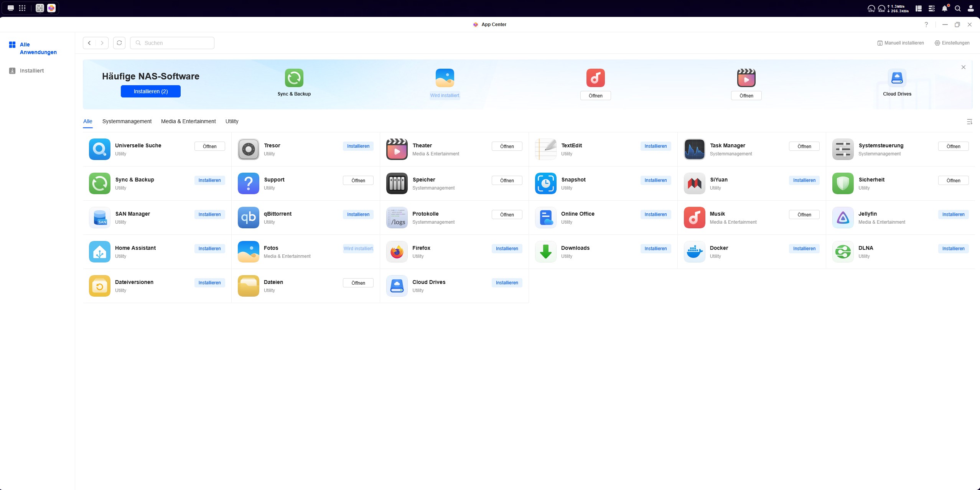Open the Installiert sidebar section

[31, 71]
